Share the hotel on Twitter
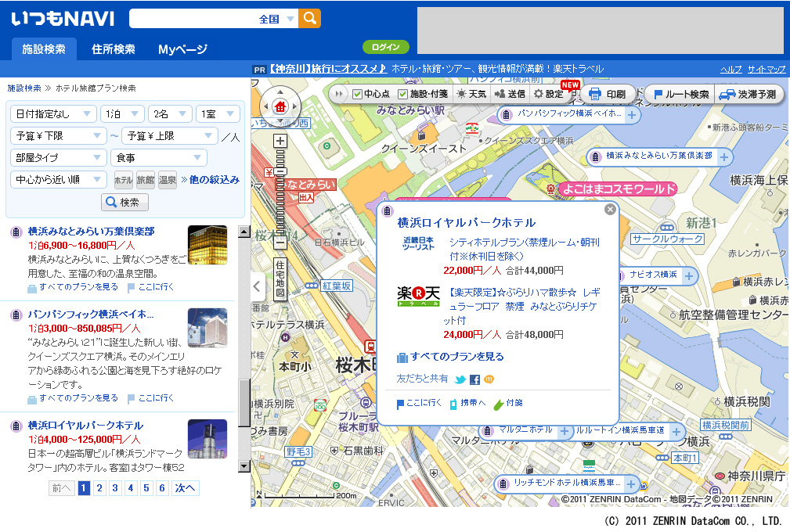Viewport: 790px width, 532px height. click(460, 379)
